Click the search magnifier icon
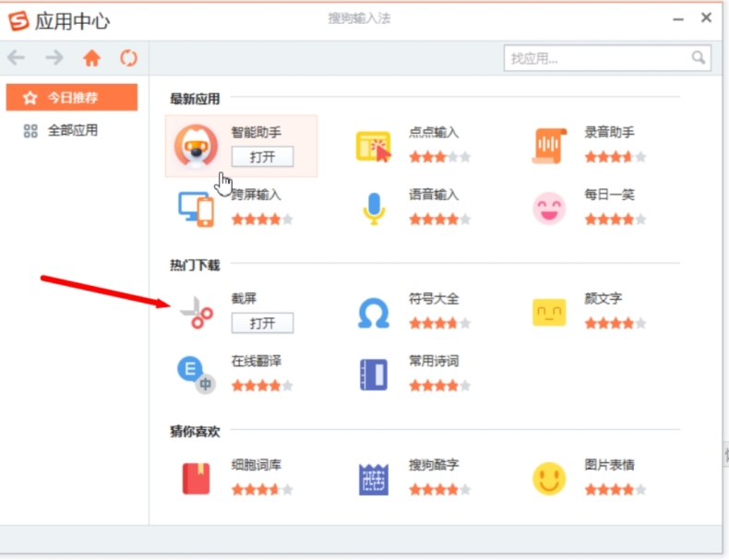Image resolution: width=729 pixels, height=560 pixels. click(698, 57)
